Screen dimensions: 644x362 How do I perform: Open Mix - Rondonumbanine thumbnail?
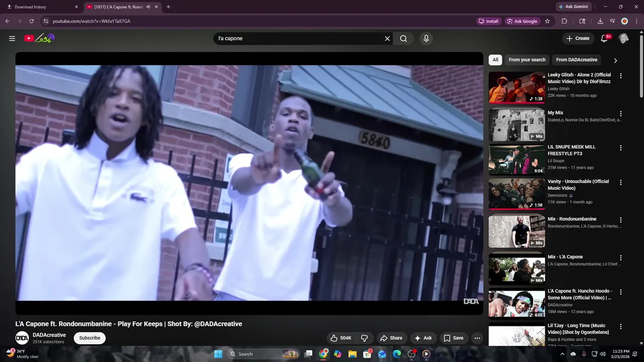point(517,231)
